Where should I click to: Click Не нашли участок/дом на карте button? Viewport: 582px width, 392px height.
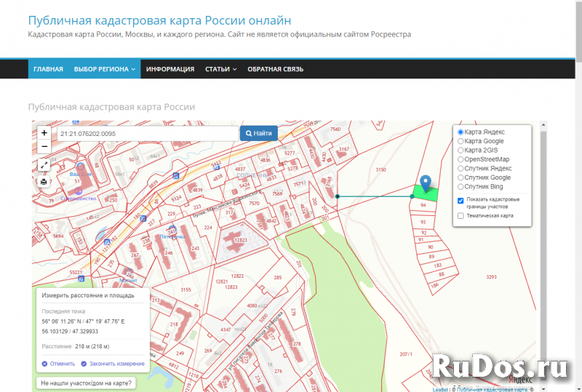[86, 383]
